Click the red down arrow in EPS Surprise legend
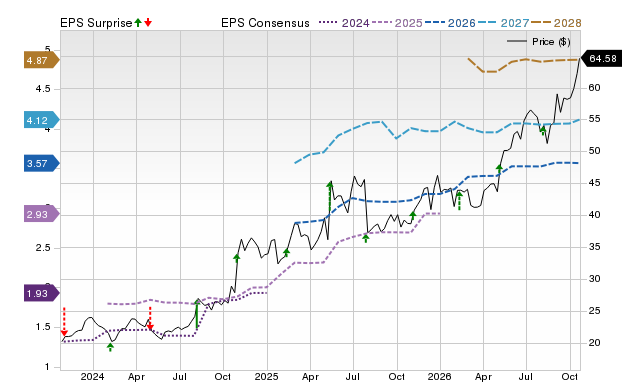Viewport: 640px width, 382px height. click(148, 22)
